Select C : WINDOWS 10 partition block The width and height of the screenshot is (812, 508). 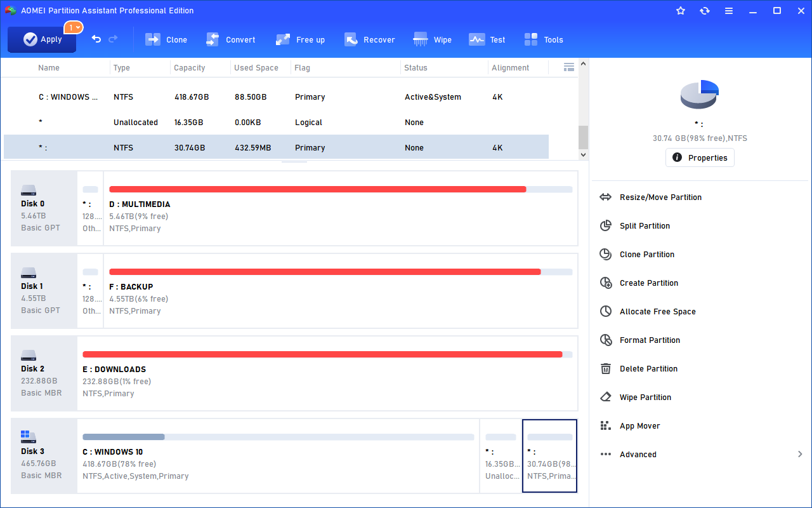pyautogui.click(x=278, y=456)
